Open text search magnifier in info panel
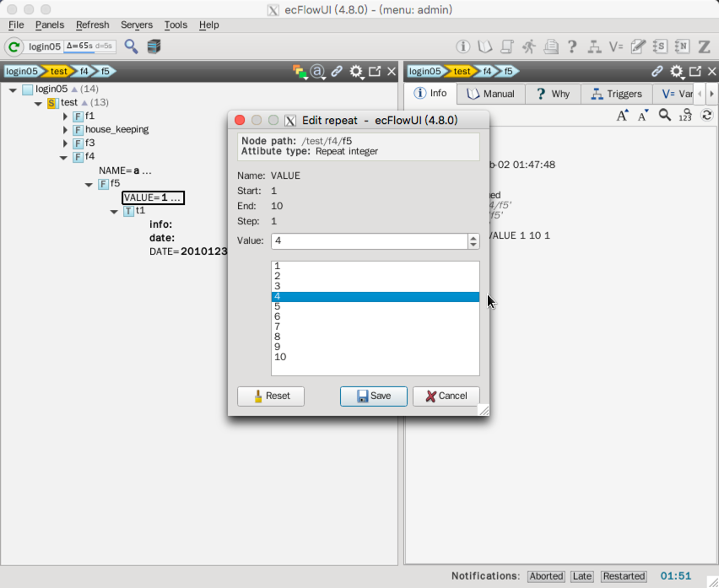719x588 pixels. point(664,115)
